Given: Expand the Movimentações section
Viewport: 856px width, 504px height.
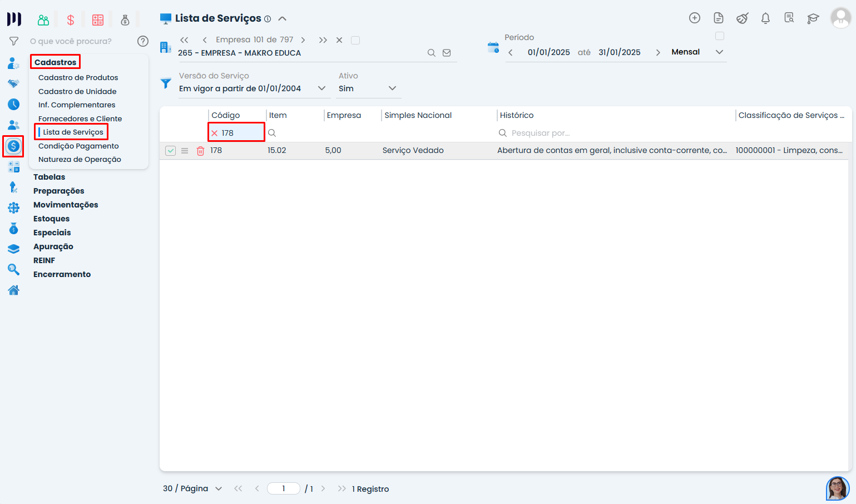Looking at the screenshot, I should tap(66, 205).
